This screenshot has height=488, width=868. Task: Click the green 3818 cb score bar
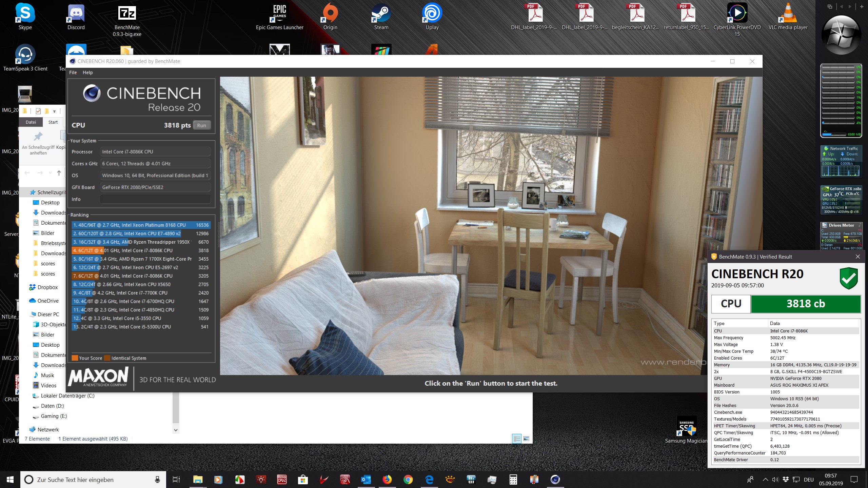pyautogui.click(x=806, y=304)
